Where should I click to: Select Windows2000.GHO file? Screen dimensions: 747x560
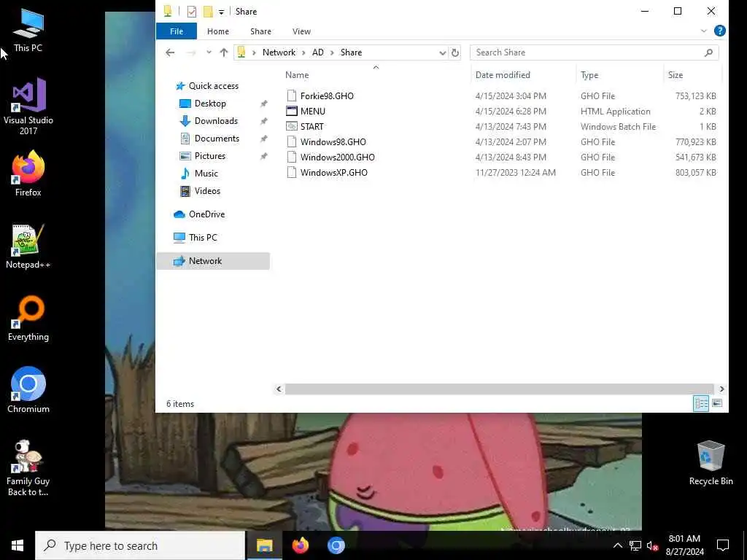337,157
